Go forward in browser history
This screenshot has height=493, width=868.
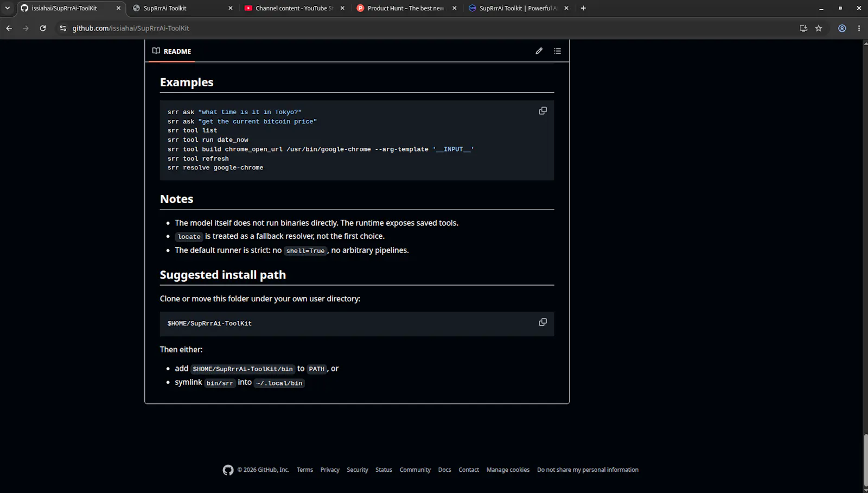click(x=25, y=28)
